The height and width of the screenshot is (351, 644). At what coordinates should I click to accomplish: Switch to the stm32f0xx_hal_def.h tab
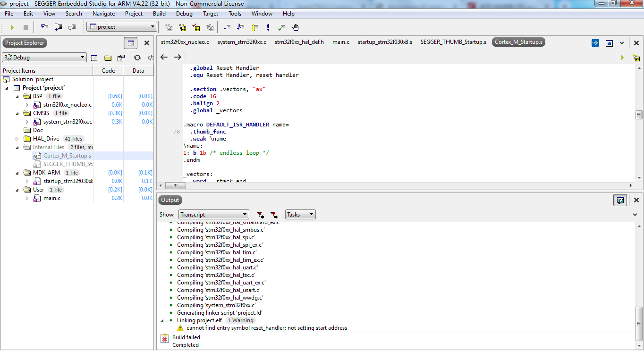[x=299, y=42]
